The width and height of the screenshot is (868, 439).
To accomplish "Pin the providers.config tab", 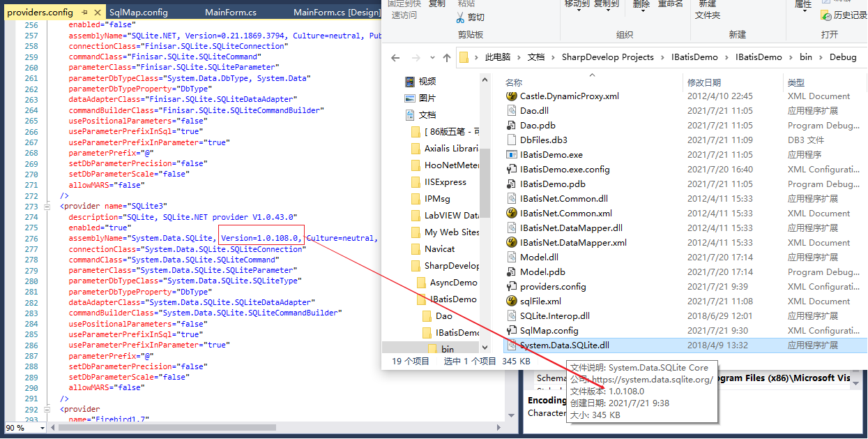I will coord(84,13).
